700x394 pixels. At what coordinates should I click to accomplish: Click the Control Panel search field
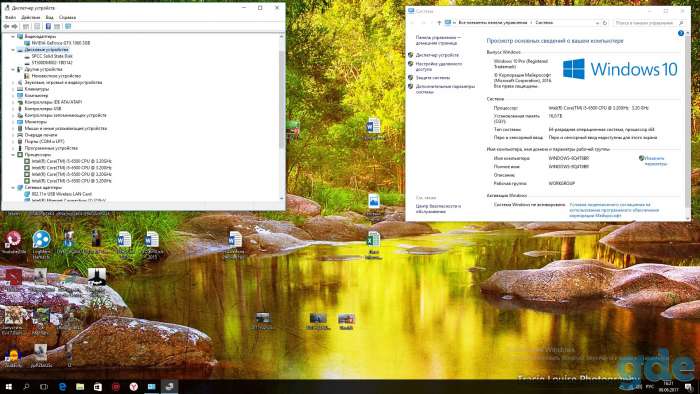649,23
